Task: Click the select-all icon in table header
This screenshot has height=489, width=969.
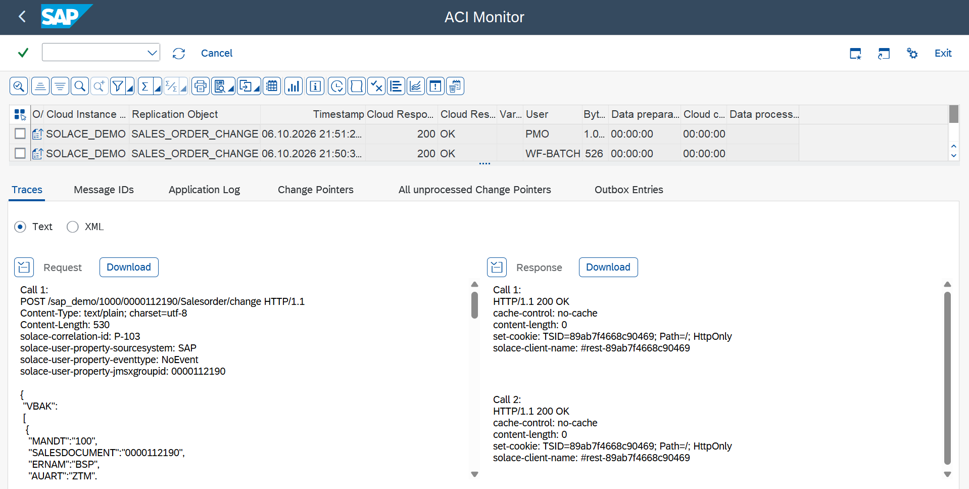Action: coord(20,114)
